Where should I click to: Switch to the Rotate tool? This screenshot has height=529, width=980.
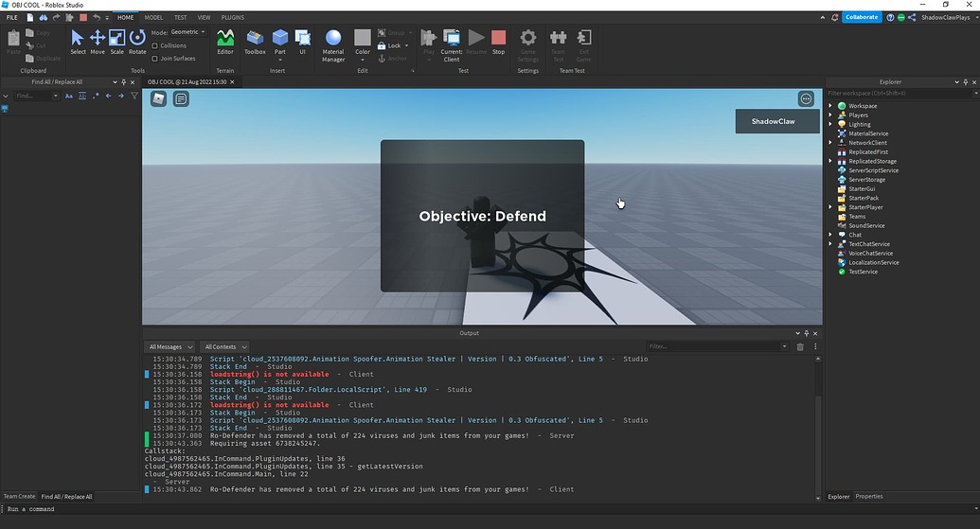click(x=137, y=43)
